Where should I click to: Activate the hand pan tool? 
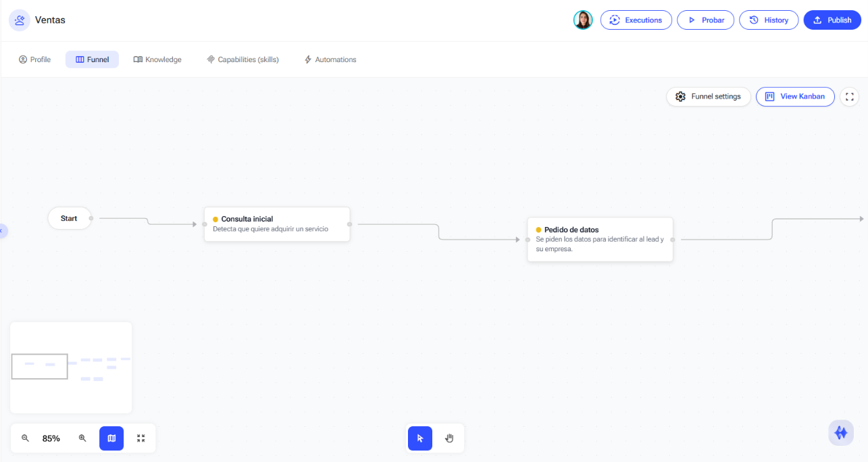pyautogui.click(x=449, y=438)
